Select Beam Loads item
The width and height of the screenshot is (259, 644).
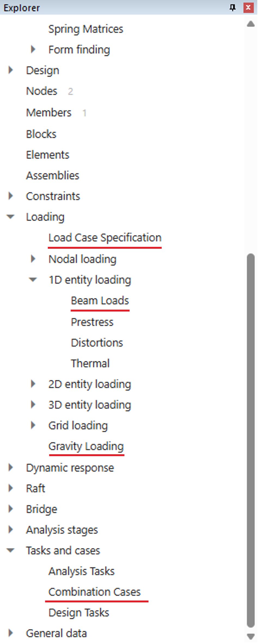pos(100,301)
